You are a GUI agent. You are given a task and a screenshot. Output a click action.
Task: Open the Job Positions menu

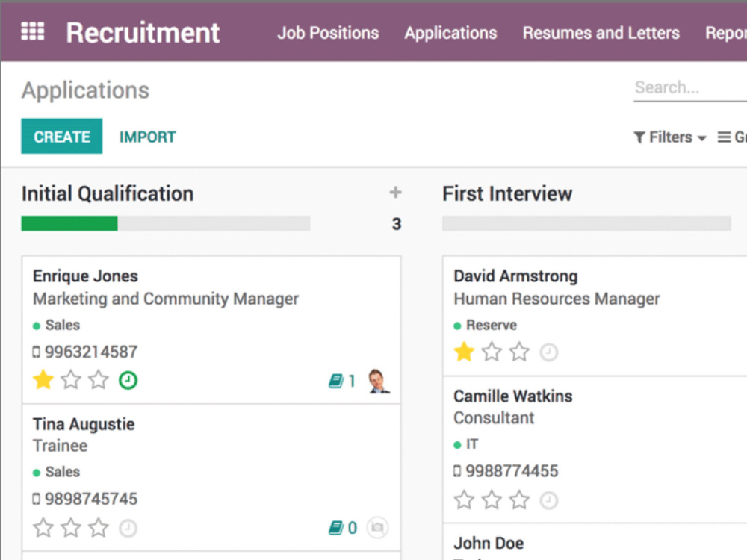[x=328, y=33]
